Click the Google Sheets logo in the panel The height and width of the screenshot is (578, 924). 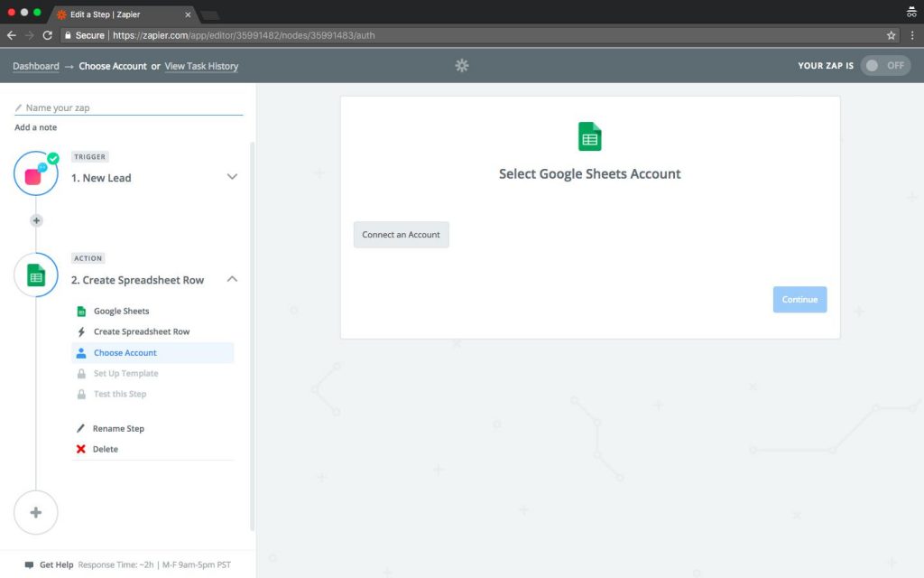click(590, 136)
